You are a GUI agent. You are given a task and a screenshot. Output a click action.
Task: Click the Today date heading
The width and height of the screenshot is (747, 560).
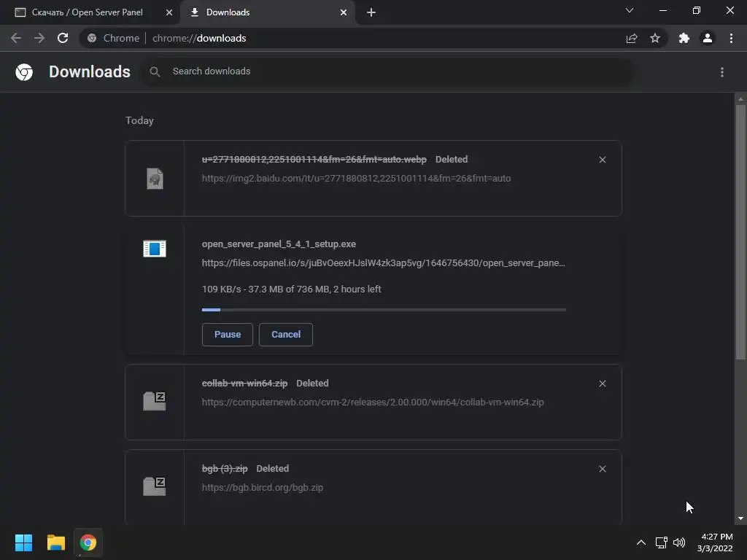coord(139,120)
